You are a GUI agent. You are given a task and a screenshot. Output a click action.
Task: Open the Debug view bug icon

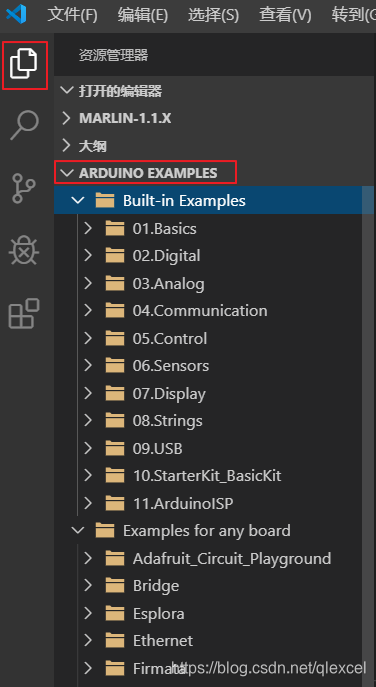click(24, 250)
